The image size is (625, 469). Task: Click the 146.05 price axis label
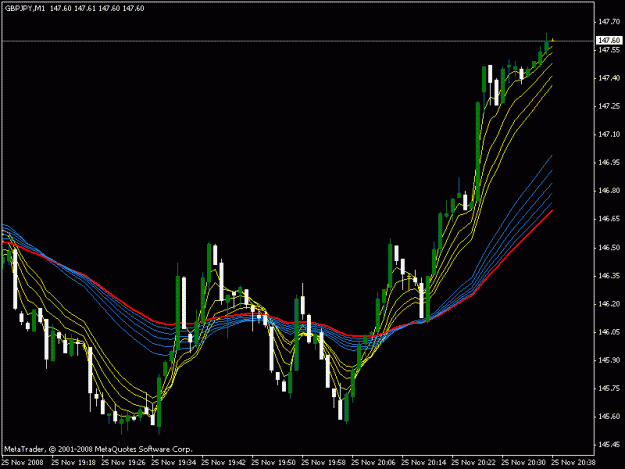pos(609,332)
